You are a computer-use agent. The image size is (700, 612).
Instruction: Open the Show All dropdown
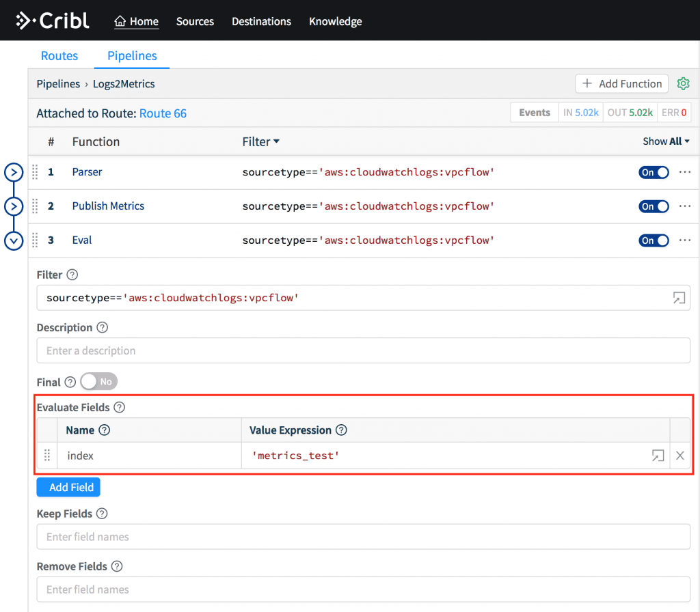point(666,141)
